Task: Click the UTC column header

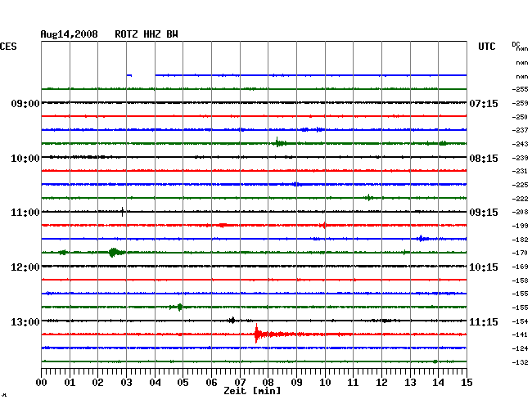Action: tap(486, 47)
